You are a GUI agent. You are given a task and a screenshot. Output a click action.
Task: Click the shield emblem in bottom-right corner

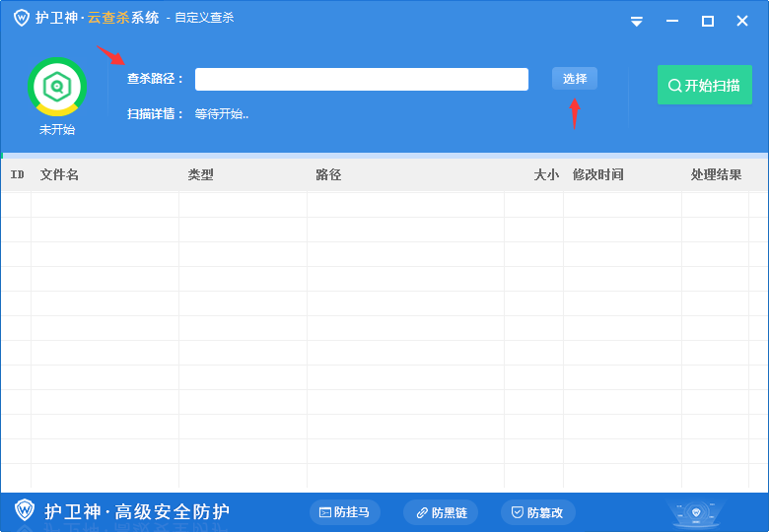click(696, 513)
